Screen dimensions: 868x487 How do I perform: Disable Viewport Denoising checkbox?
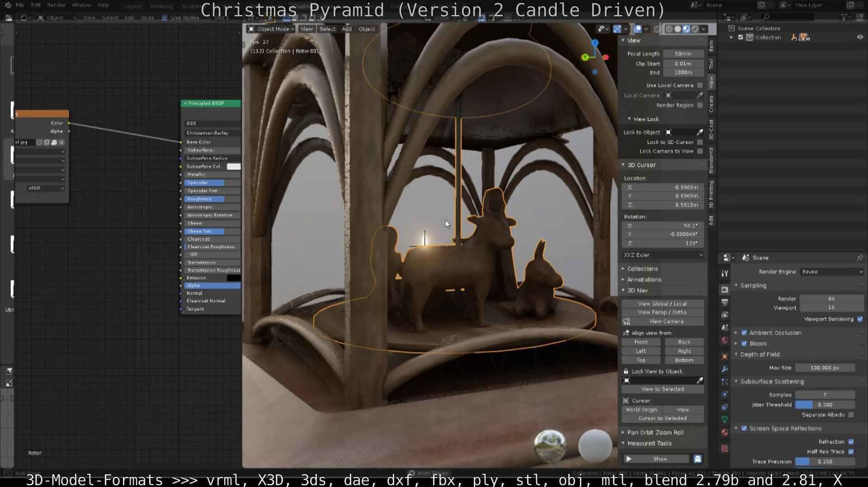[860, 319]
